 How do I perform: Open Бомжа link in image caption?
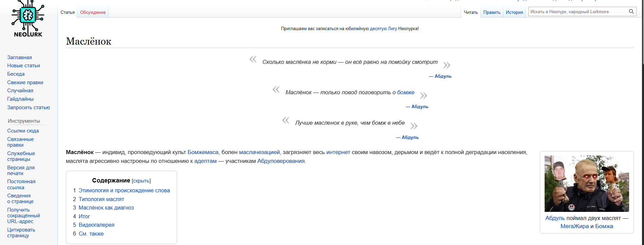[604, 226]
